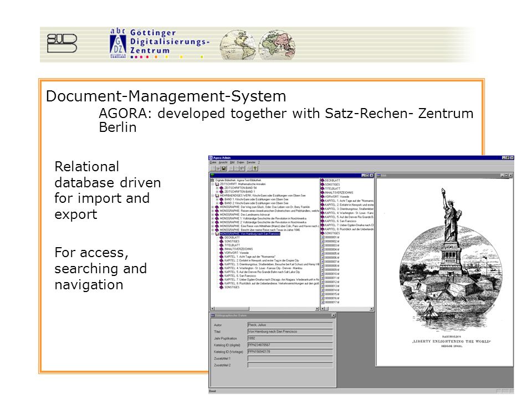The image size is (532, 399).
Task: Expand ZEITSCHRIFTEN-BAND 1 node
Action: click(217, 192)
